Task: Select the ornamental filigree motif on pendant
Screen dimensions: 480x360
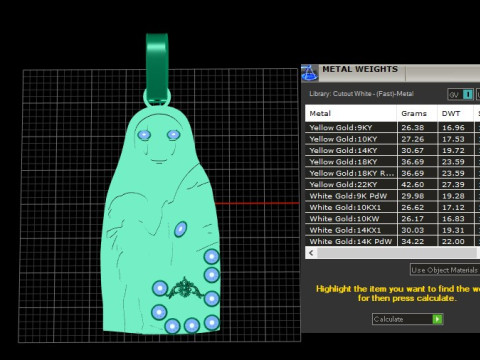Action: (x=185, y=288)
